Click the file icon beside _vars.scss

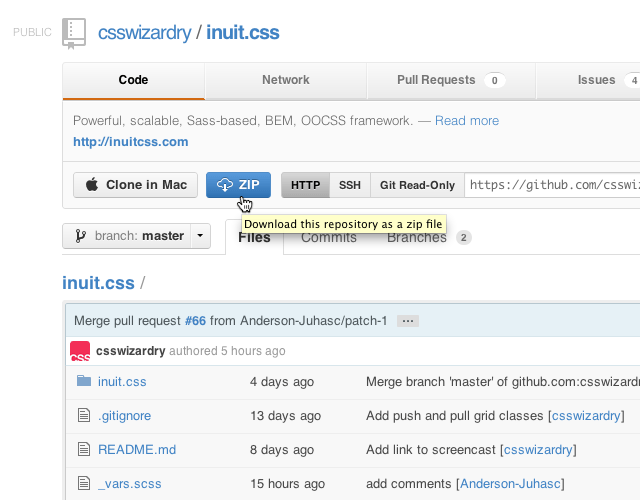pos(84,483)
